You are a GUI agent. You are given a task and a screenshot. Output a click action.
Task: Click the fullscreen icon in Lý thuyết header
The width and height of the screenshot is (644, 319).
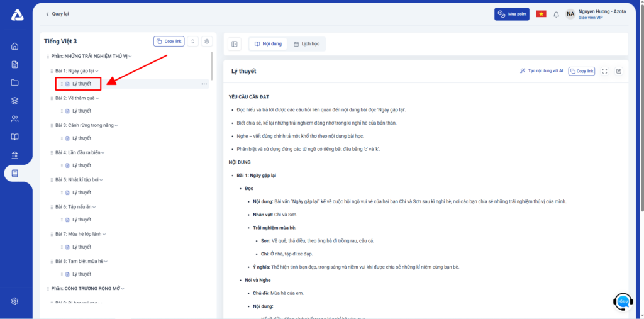(x=604, y=71)
